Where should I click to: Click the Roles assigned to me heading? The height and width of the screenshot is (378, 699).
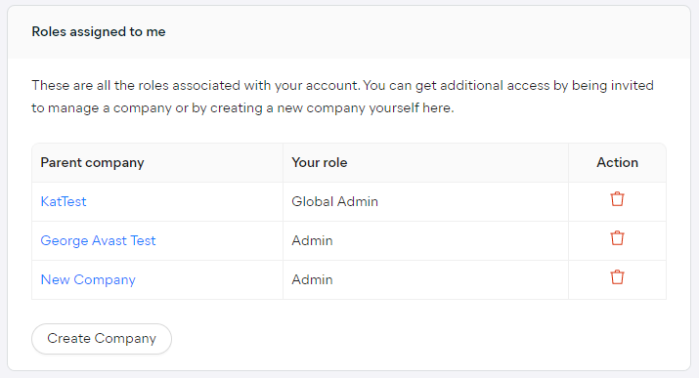(x=99, y=32)
